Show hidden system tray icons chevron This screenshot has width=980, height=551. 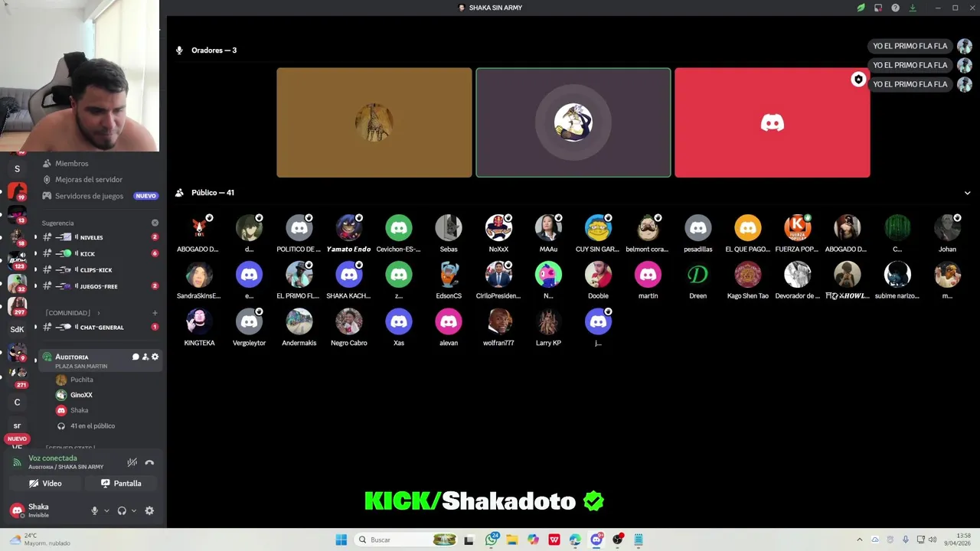tap(859, 540)
